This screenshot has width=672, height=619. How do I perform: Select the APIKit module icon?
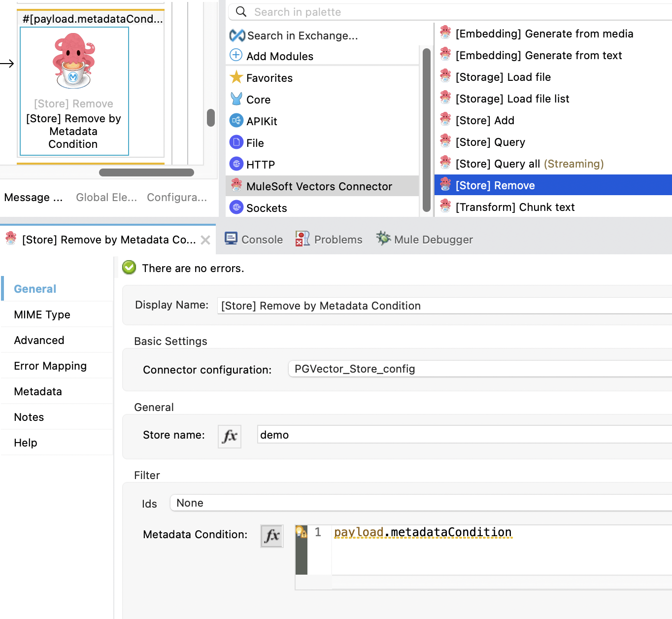tap(236, 120)
